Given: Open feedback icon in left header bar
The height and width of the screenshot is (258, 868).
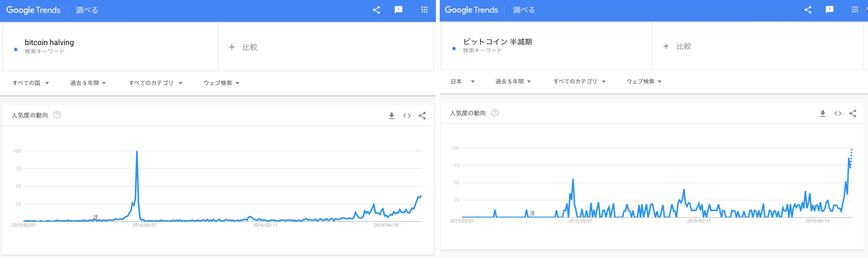Looking at the screenshot, I should point(398,10).
